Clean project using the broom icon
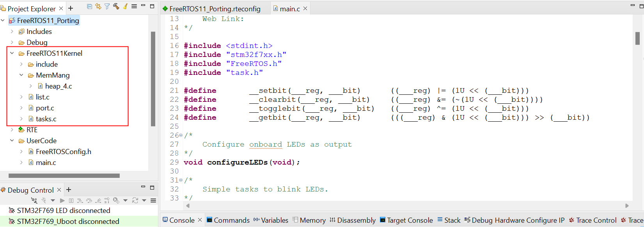The image size is (644, 227). pyautogui.click(x=125, y=6)
